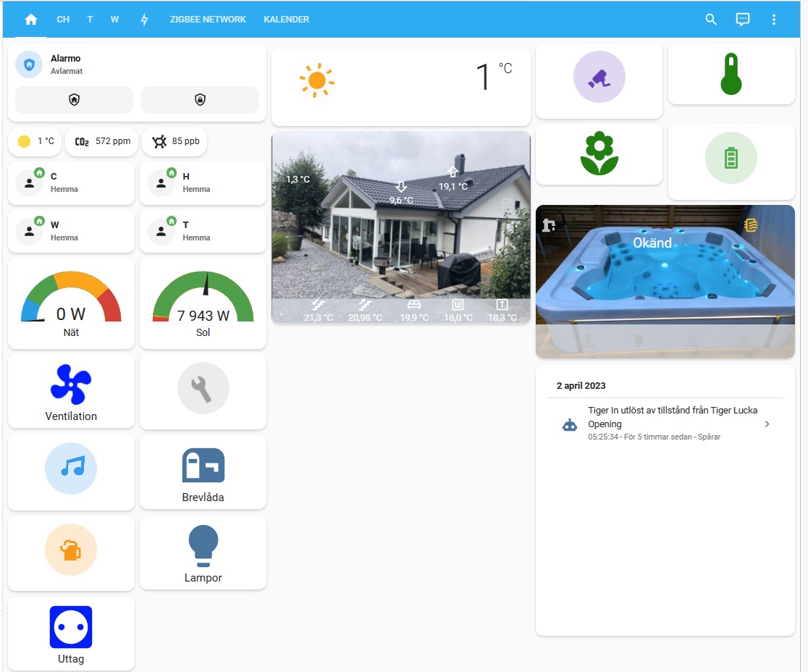Open the search icon in header

711,20
